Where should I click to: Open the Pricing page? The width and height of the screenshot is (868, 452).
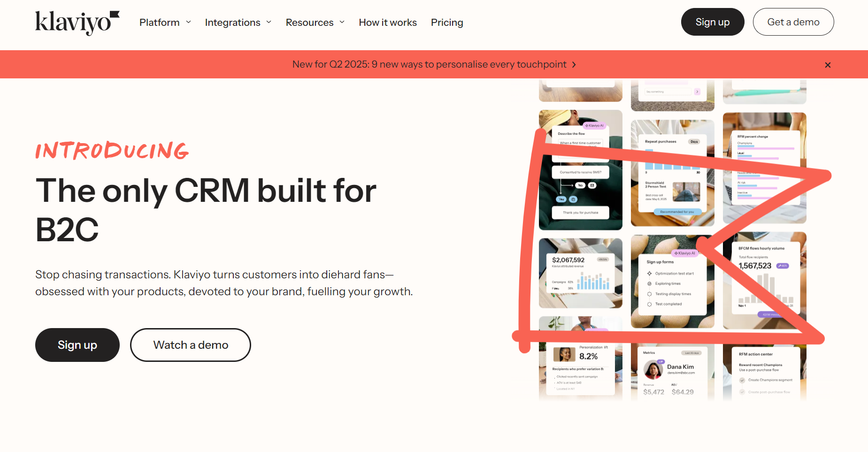click(447, 23)
